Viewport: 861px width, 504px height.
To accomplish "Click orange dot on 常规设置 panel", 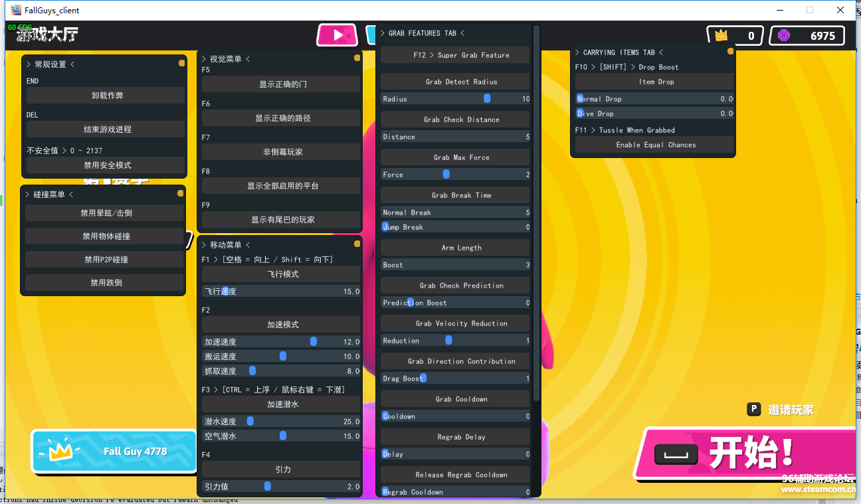I will (181, 64).
